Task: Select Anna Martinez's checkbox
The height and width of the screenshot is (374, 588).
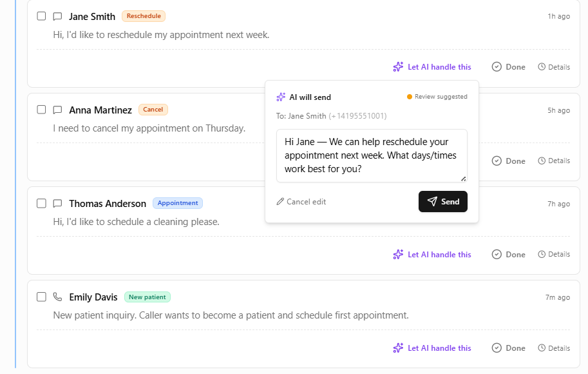Action: pyautogui.click(x=41, y=110)
